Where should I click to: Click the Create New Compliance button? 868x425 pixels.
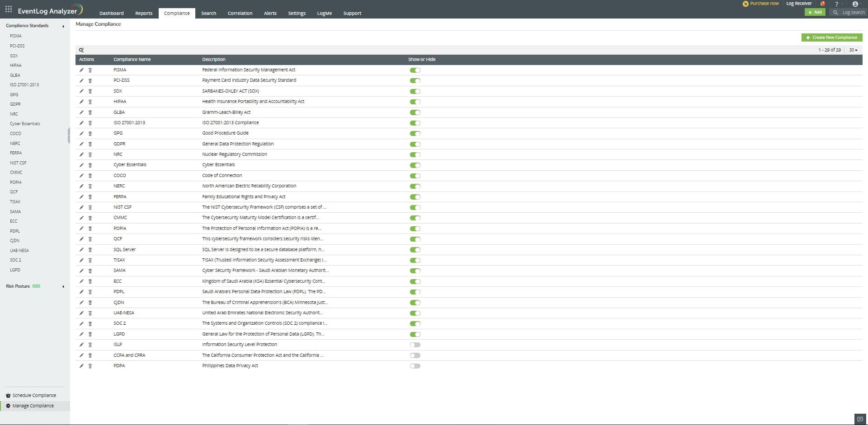(x=832, y=37)
